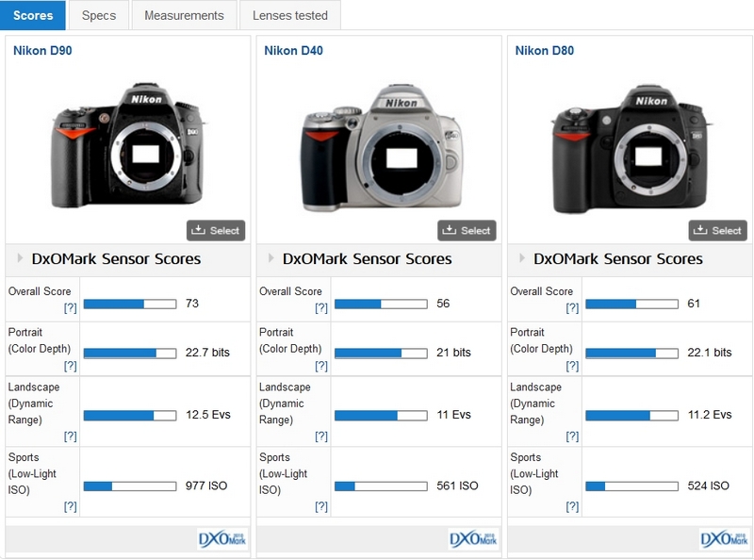Click the 22.1 bits value
Image resolution: width=754 pixels, height=560 pixels.
pyautogui.click(x=710, y=353)
